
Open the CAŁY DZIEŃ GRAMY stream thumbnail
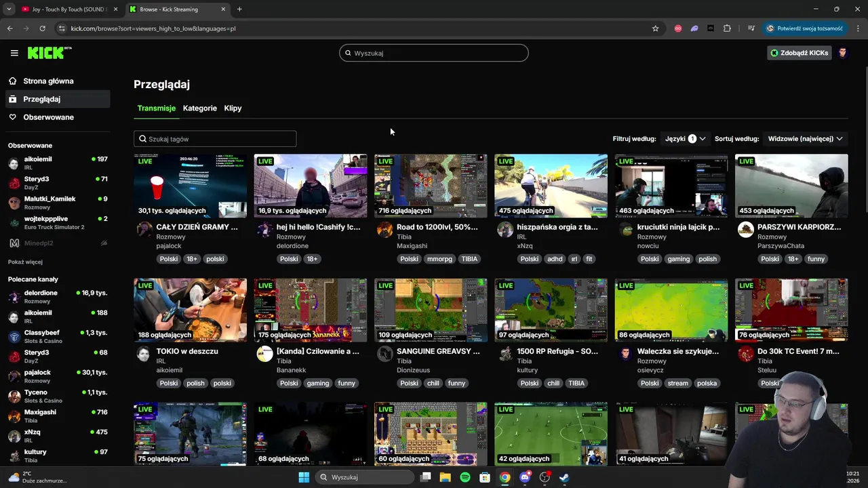point(190,186)
